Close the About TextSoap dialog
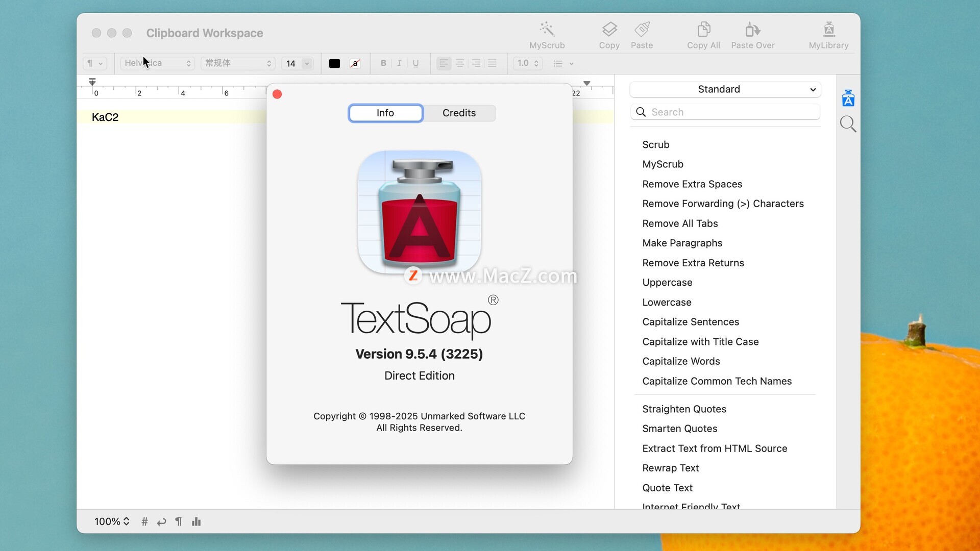The height and width of the screenshot is (551, 980). (277, 94)
